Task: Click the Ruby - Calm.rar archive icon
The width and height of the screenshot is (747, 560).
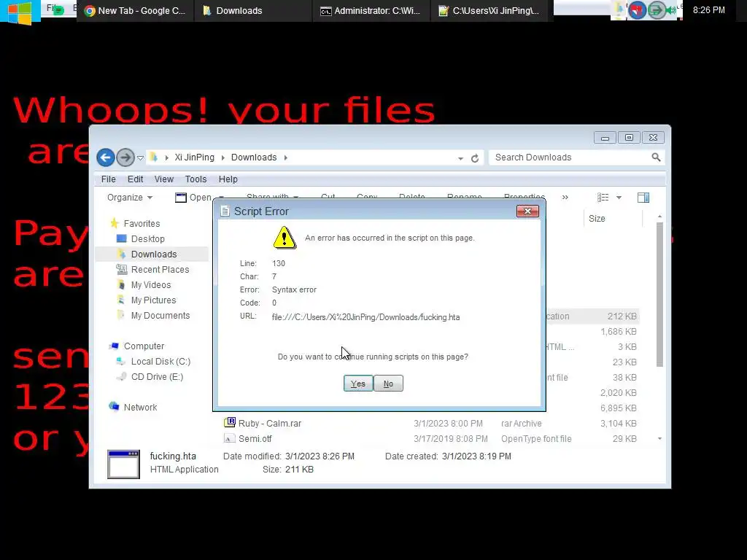Action: 230,422
